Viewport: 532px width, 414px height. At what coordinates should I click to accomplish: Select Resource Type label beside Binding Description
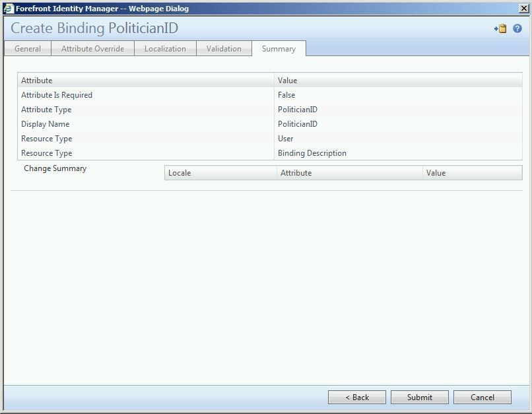click(46, 153)
